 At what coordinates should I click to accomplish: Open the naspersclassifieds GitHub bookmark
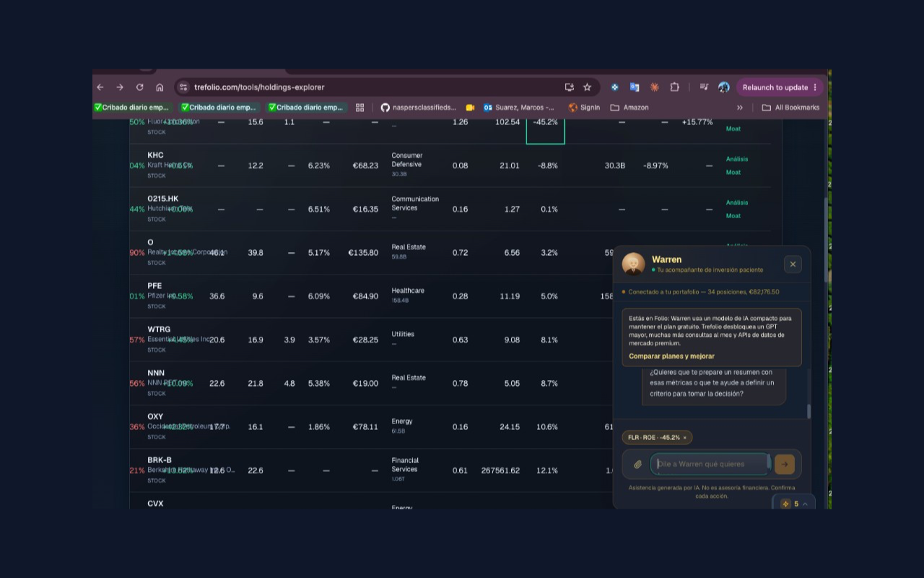pos(419,108)
